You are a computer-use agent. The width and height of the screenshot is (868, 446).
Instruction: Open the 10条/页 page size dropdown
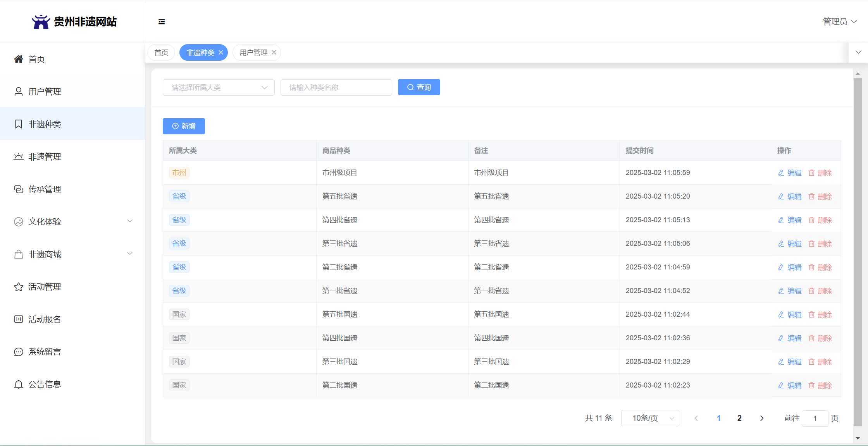[x=650, y=418]
